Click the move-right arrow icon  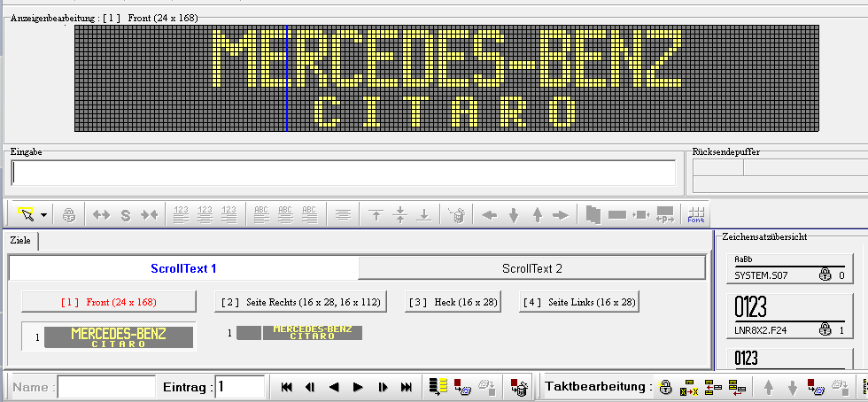(561, 215)
